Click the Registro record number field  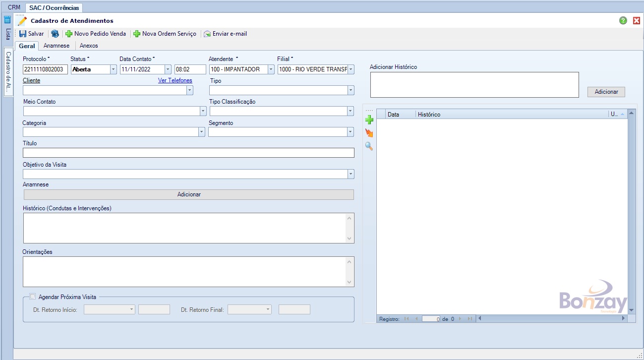point(431,319)
